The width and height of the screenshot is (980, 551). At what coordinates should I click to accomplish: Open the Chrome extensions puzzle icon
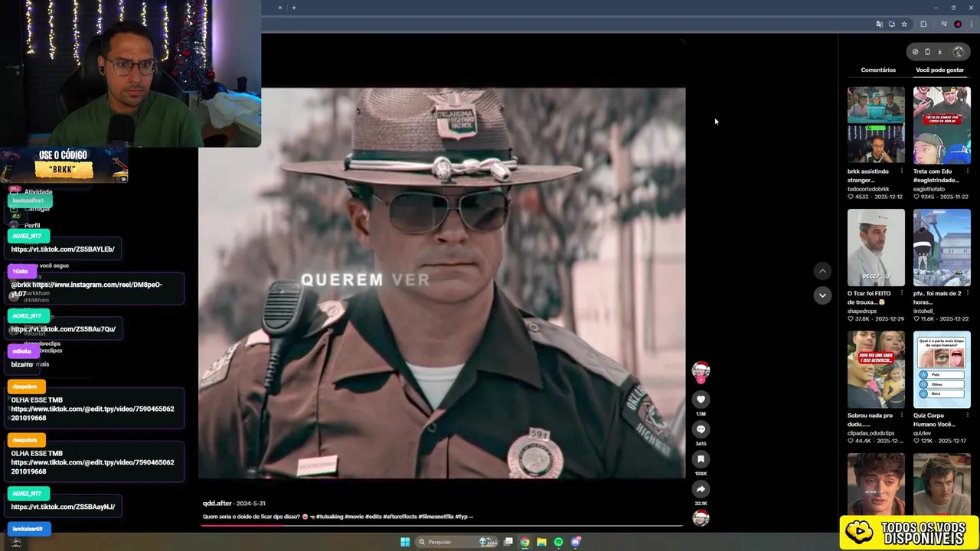click(x=923, y=24)
